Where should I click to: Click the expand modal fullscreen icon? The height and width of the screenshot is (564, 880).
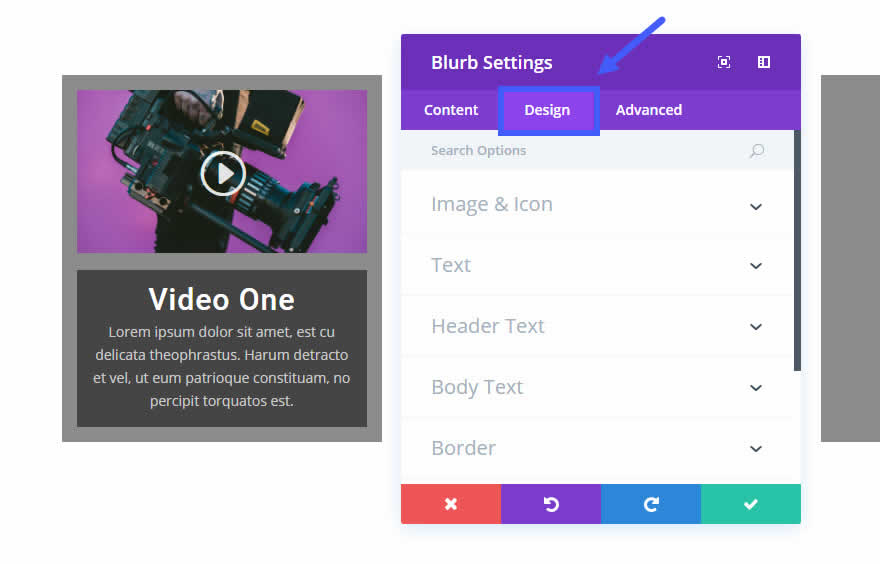(724, 62)
